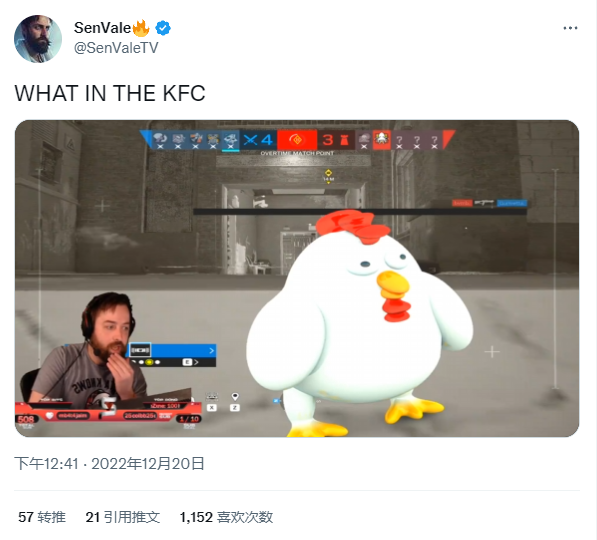597x540 pixels.
Task: Click the red team score 3 icon
Action: click(x=336, y=140)
